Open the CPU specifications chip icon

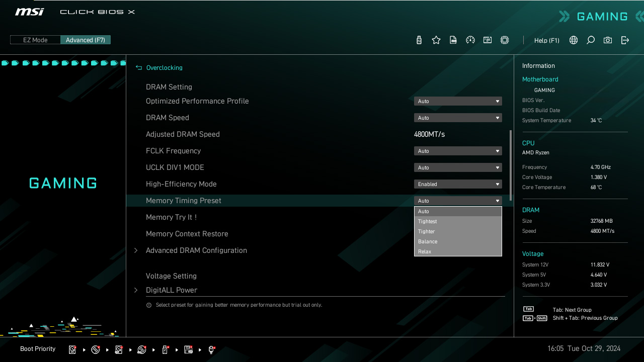tap(504, 40)
